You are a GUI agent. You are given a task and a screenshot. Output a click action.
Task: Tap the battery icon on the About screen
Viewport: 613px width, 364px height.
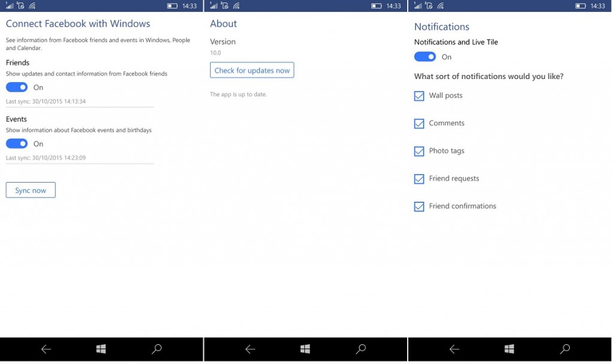click(376, 6)
